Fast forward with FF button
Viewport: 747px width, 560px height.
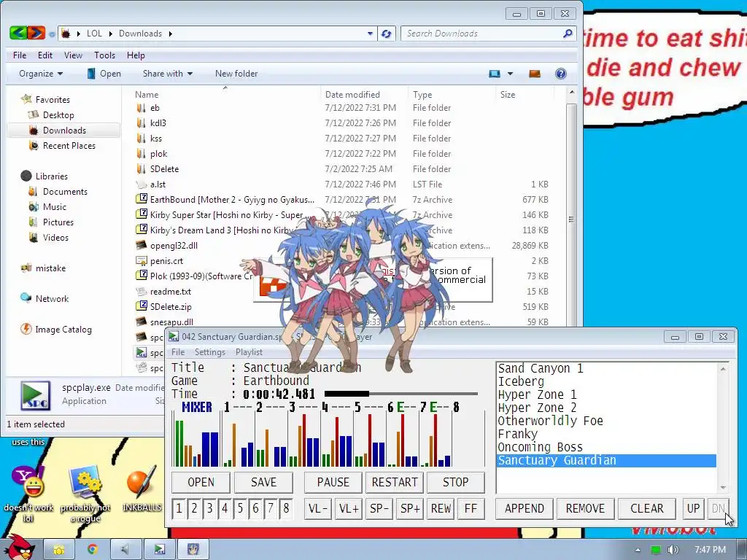(x=471, y=508)
